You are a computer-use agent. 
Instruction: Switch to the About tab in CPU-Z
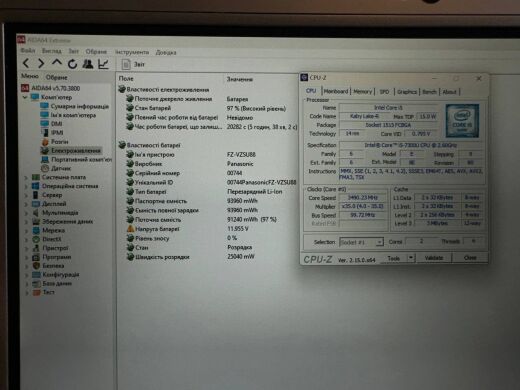point(449,92)
